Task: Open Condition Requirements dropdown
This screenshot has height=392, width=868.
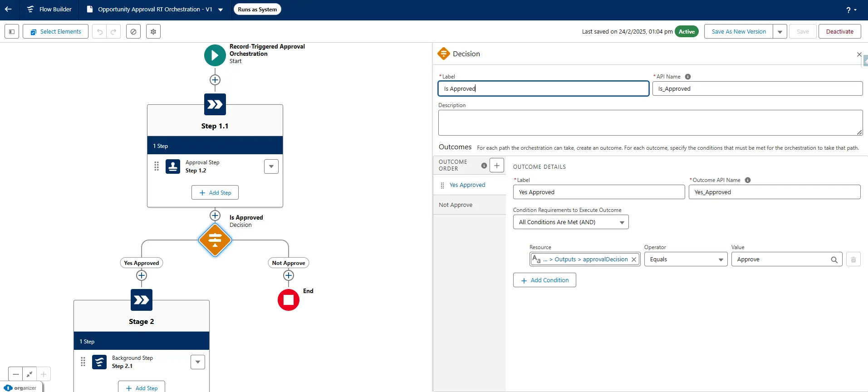Action: [571, 222]
